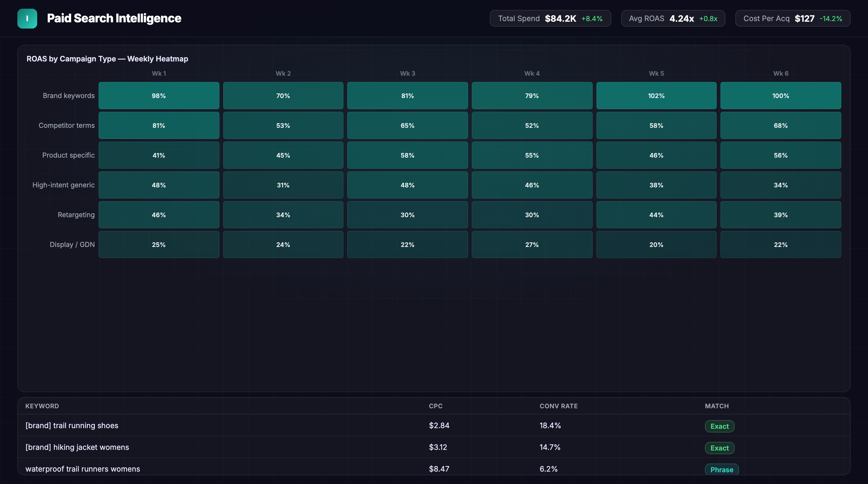Screen dimensions: 868x484
Task: Select Brand keywords Wk 6 cell 100%
Action: click(781, 96)
